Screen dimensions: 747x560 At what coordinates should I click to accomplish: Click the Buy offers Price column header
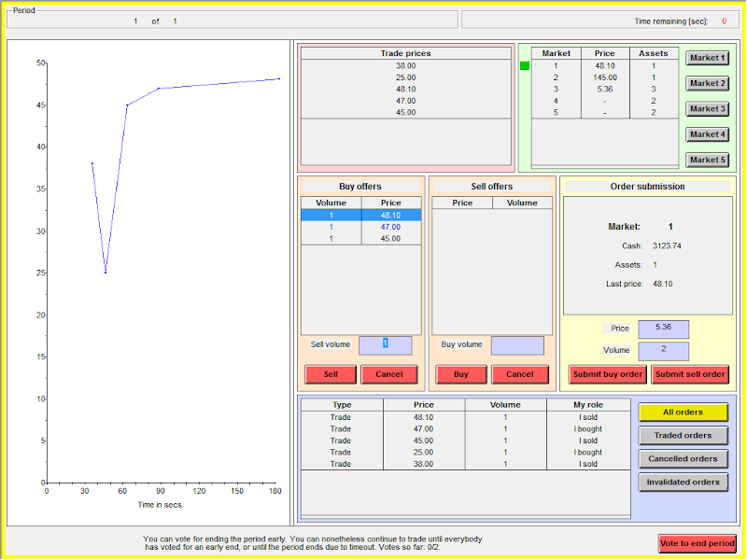(x=391, y=203)
